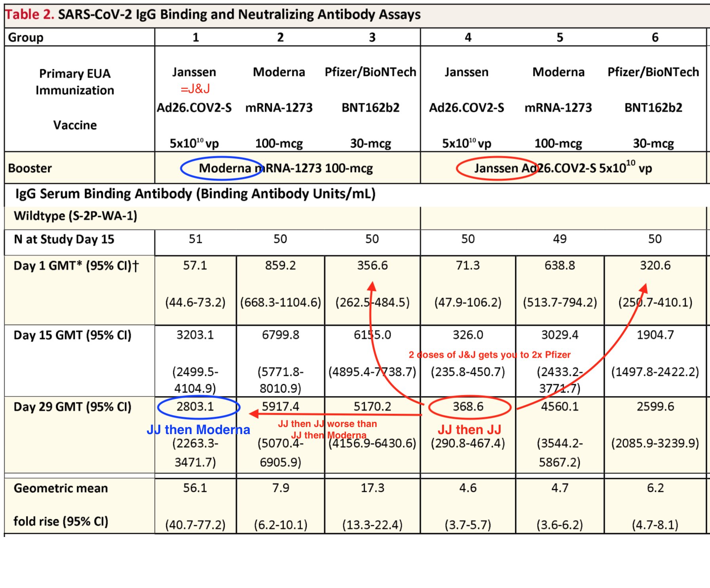Click the N value '49'
Image resolution: width=710 pixels, height=588 pixels.
click(560, 239)
